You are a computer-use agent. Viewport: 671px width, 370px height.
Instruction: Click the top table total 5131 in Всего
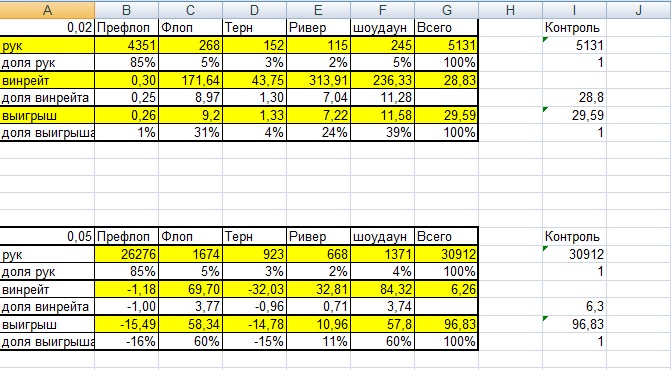click(x=446, y=45)
